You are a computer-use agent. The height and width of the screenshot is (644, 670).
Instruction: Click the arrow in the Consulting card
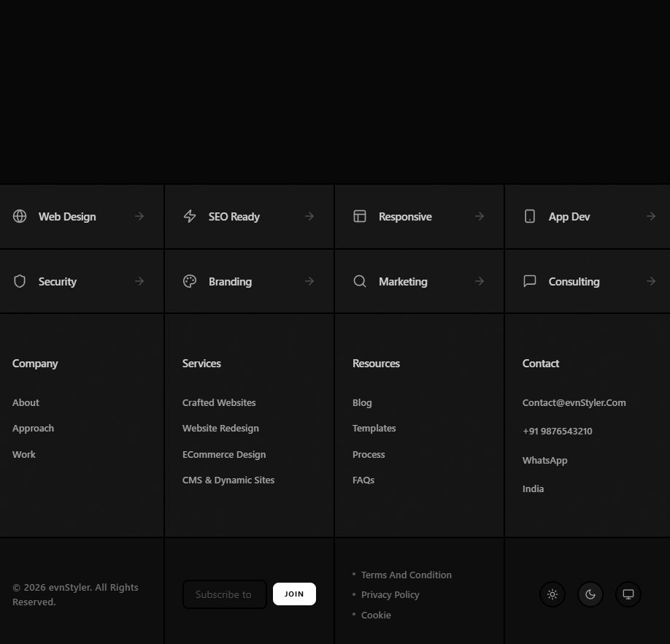651,281
